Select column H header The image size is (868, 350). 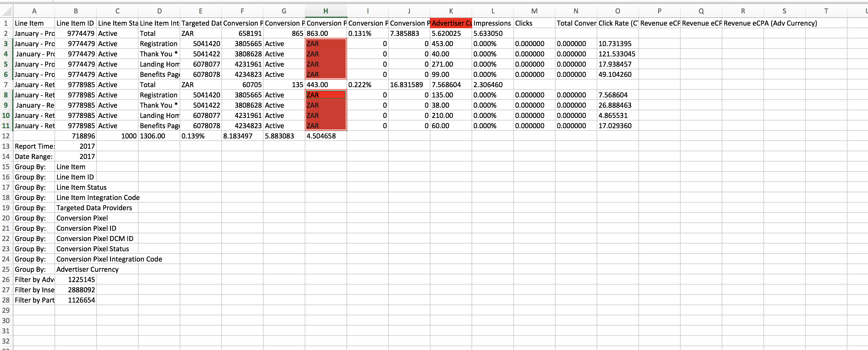coord(326,11)
